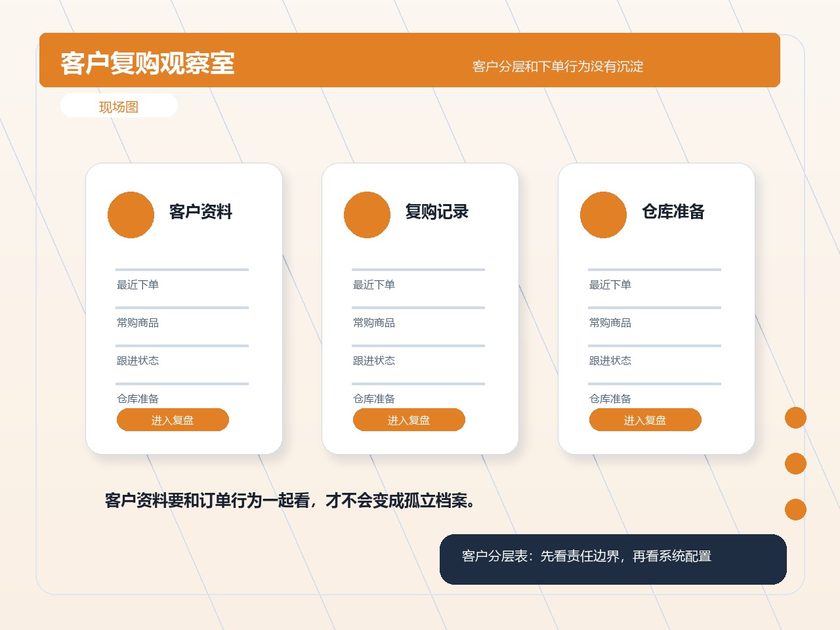Click 最近下单 row in 客户资料 card
Viewport: 840px width, 630px height.
182,284
